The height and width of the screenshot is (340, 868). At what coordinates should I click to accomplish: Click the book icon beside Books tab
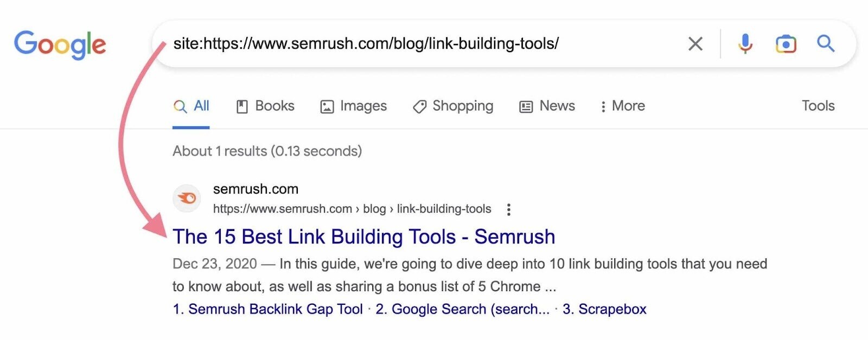coord(243,106)
